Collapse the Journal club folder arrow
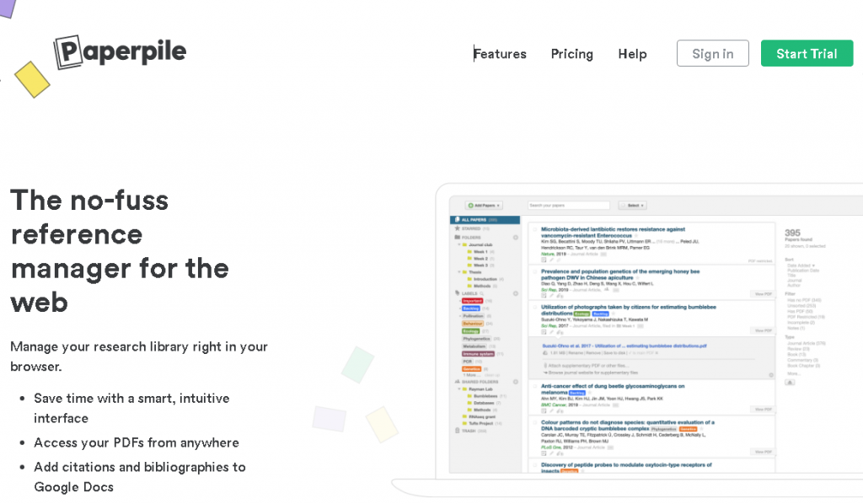This screenshot has height=504, width=863. click(x=459, y=245)
